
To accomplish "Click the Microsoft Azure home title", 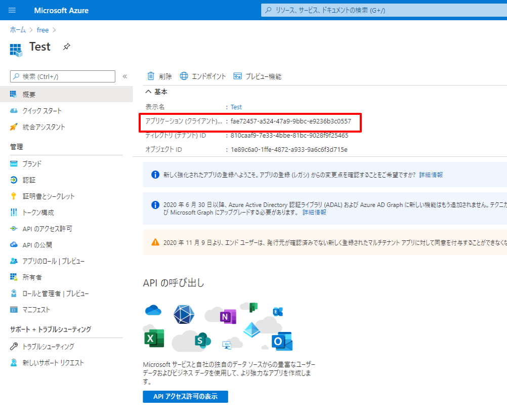I will tap(61, 10).
